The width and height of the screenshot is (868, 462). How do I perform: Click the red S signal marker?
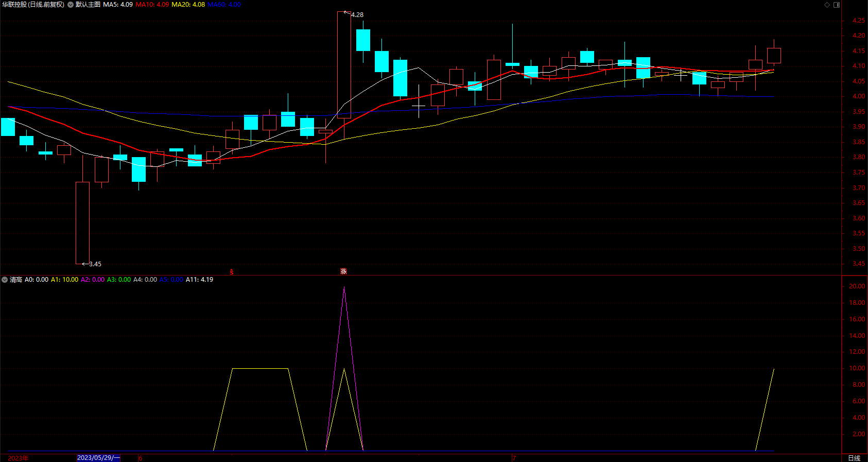232,272
